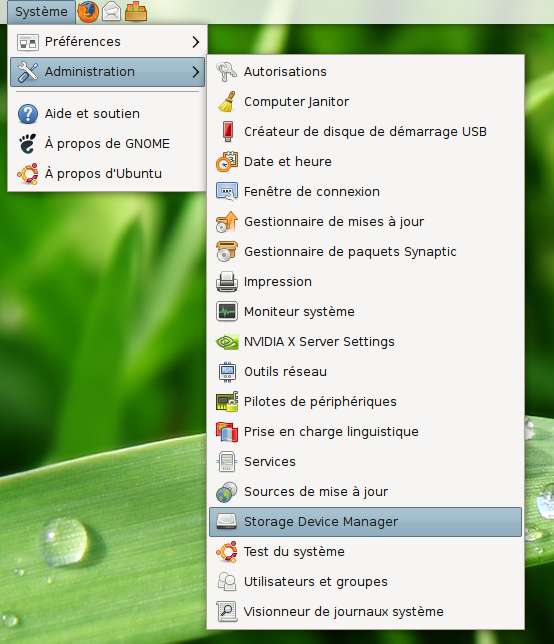554x644 pixels.
Task: Click the Aide et soutien question mark icon
Action: (x=28, y=114)
